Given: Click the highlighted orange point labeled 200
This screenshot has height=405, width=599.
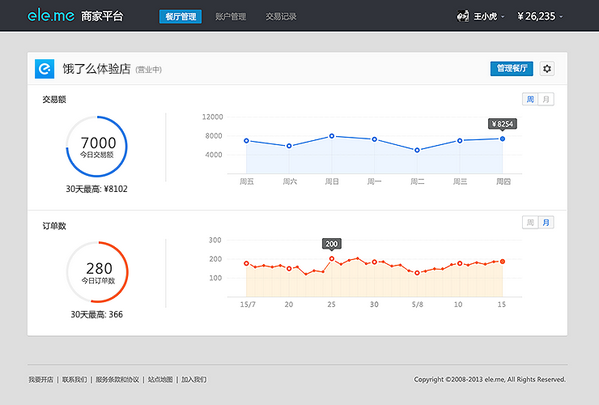Looking at the screenshot, I should (332, 259).
